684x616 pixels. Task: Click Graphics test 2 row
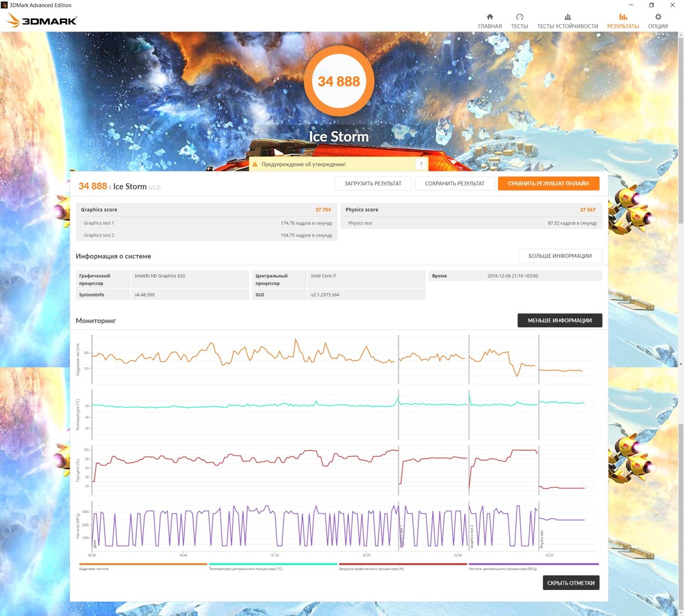coord(207,235)
